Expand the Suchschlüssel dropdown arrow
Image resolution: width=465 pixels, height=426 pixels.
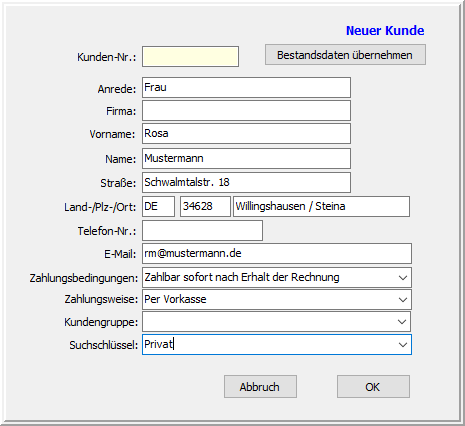(x=403, y=345)
